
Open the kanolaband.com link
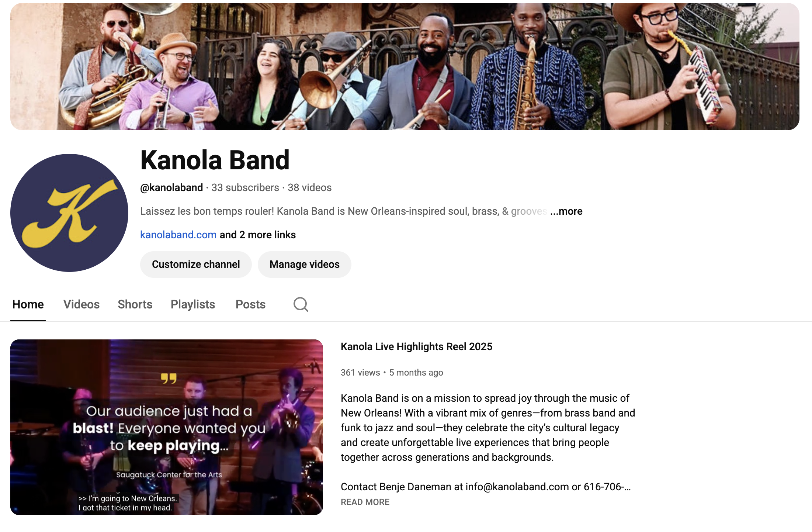pos(178,235)
